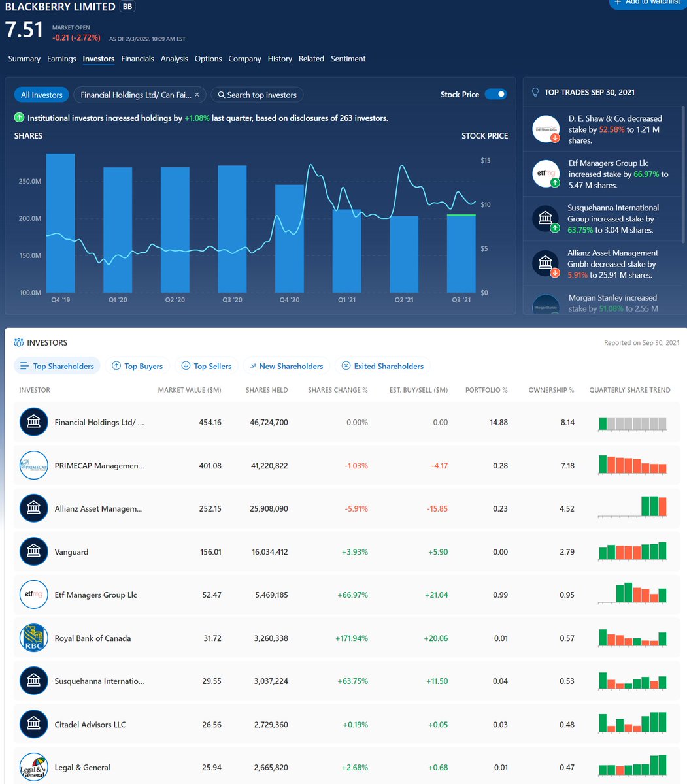Click the lightbulb icon beside Top Trades
Viewport: 687px width, 784px height.
(x=535, y=92)
